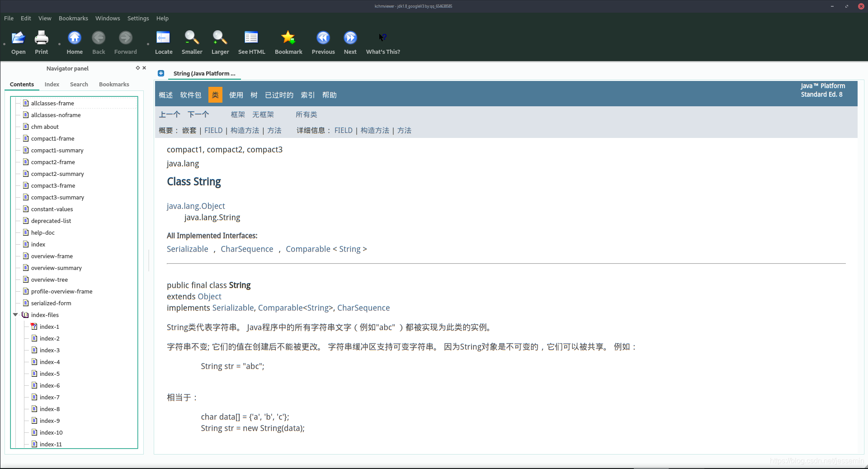Click 树 navigation link
868x469 pixels.
[x=254, y=95]
